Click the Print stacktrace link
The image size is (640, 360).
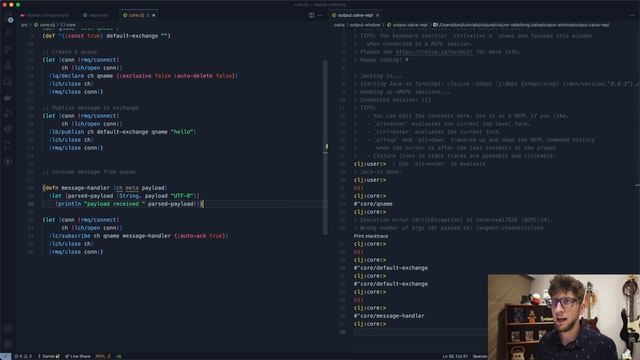point(371,236)
